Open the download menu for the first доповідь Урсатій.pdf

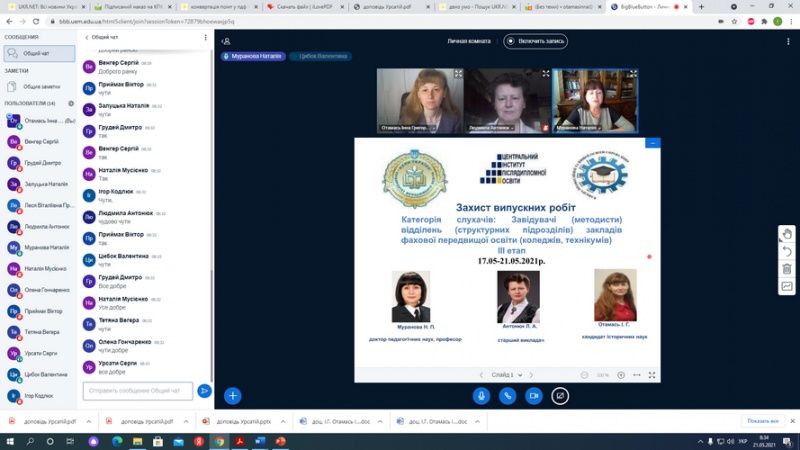(89, 421)
